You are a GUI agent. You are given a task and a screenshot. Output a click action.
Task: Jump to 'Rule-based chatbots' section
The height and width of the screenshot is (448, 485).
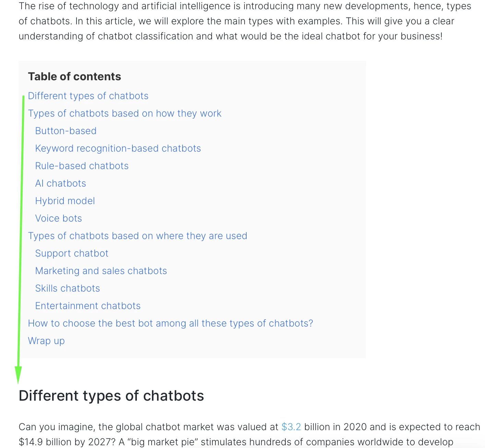[x=82, y=166]
